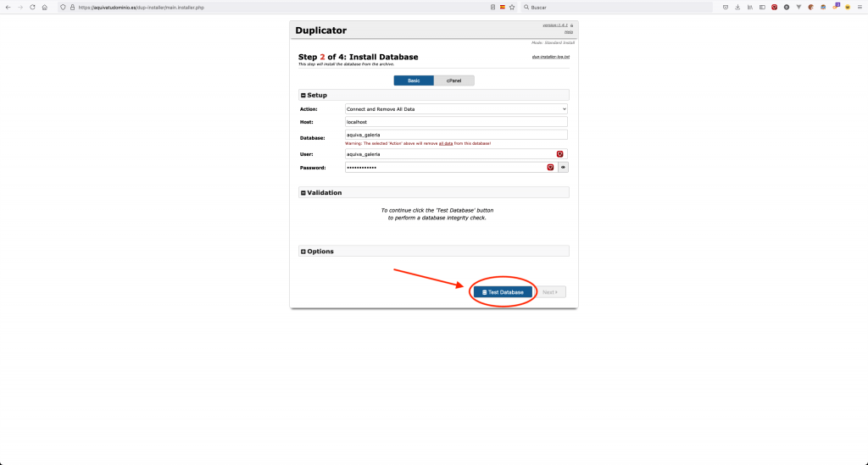Open the Pocket save icon
The width and height of the screenshot is (868, 465).
726,7
